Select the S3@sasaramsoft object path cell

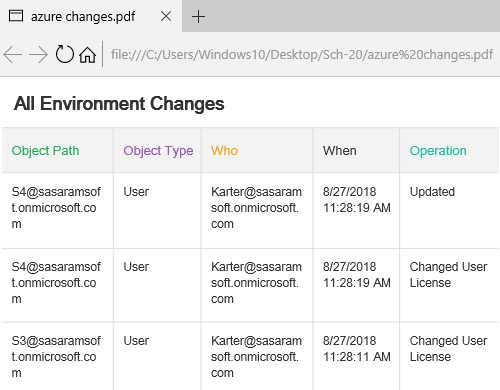56,357
